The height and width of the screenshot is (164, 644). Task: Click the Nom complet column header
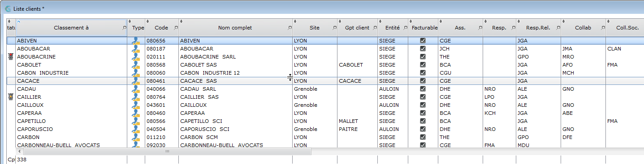pyautogui.click(x=235, y=28)
